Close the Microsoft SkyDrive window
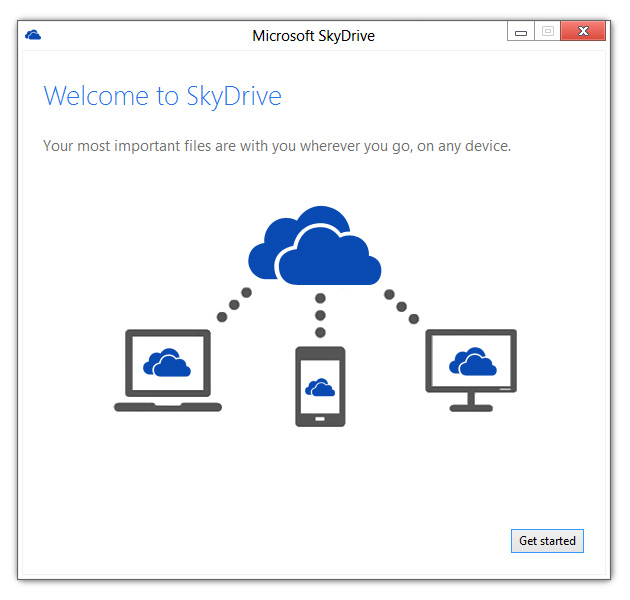 pyautogui.click(x=583, y=31)
